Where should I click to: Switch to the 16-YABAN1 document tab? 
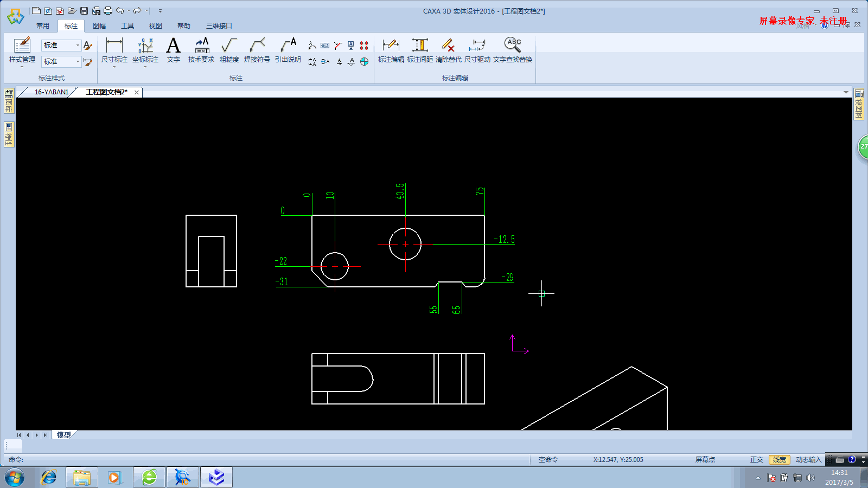(51, 92)
